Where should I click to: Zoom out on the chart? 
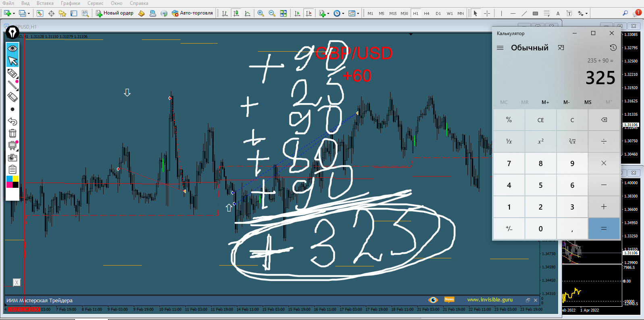click(x=272, y=13)
